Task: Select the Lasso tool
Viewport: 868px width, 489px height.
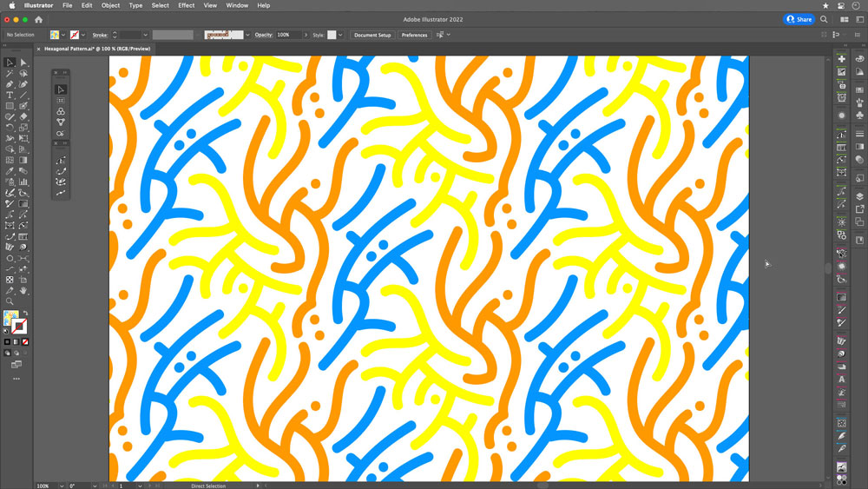Action: [x=23, y=73]
